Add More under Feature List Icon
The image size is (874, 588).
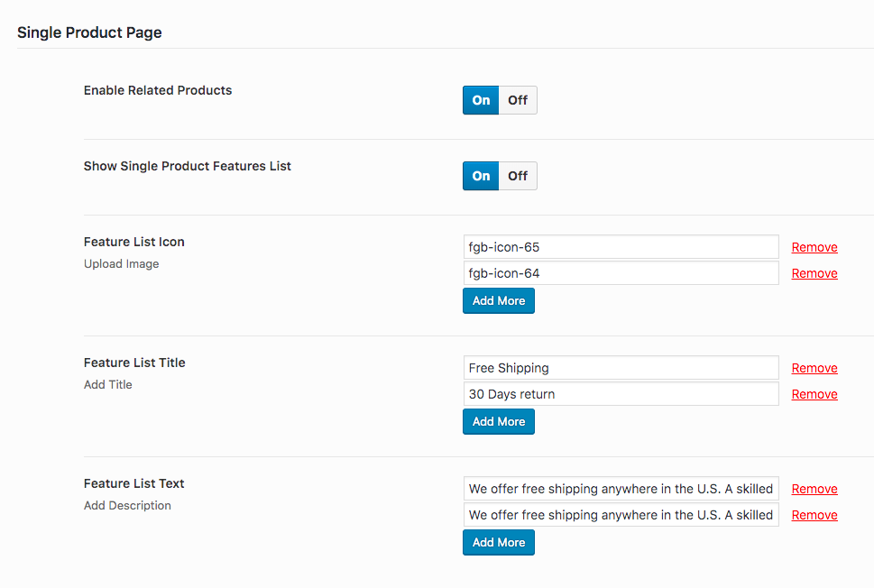[x=498, y=301]
